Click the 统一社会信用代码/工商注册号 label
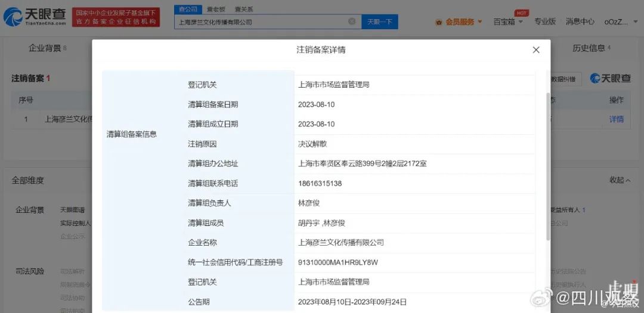 [x=236, y=262]
